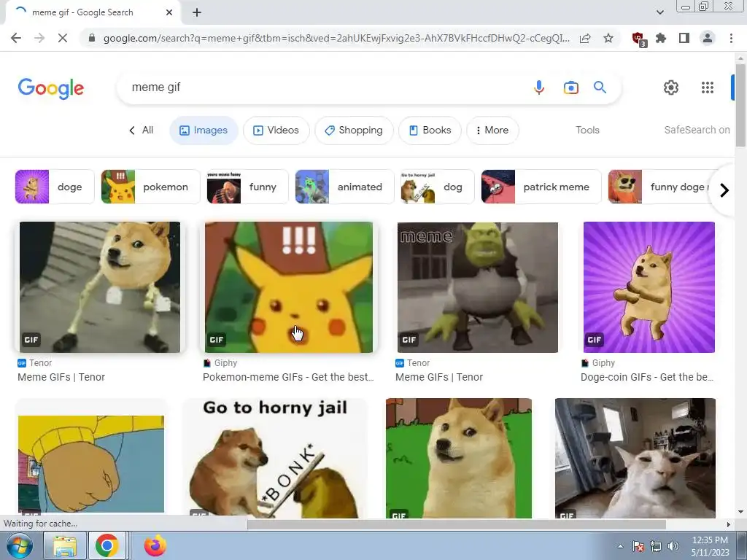This screenshot has height=560, width=747.
Task: Click the magnifier search button
Action: [600, 87]
